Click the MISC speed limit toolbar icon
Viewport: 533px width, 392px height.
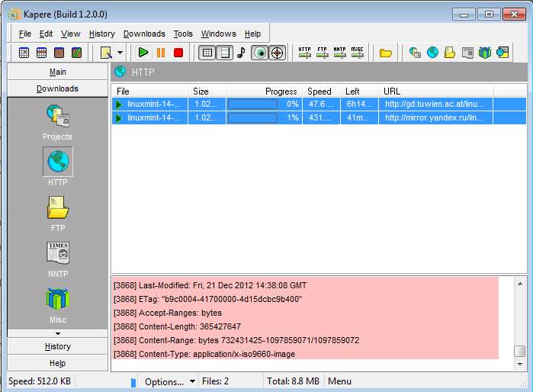[358, 53]
